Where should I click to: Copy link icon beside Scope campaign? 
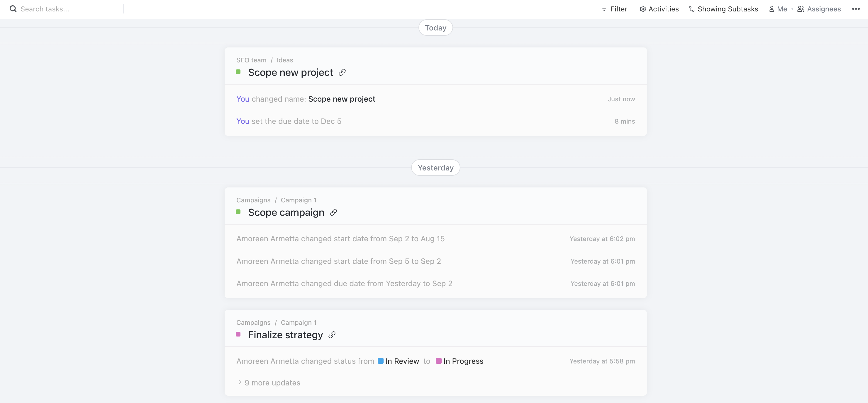(x=333, y=212)
